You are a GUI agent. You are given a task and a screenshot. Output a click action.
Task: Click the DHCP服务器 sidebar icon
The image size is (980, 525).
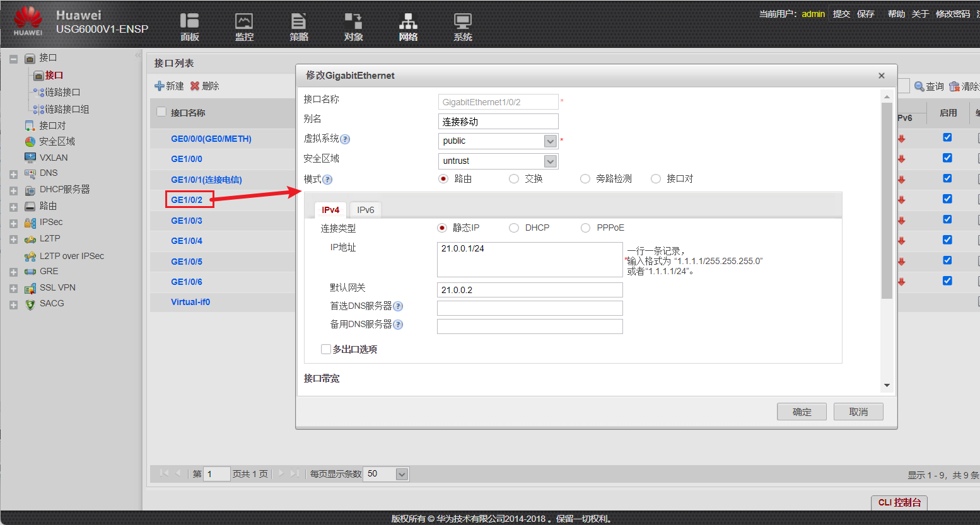tap(30, 190)
